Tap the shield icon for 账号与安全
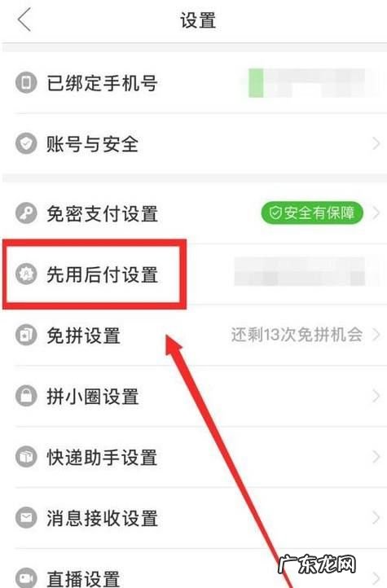 pyautogui.click(x=26, y=143)
